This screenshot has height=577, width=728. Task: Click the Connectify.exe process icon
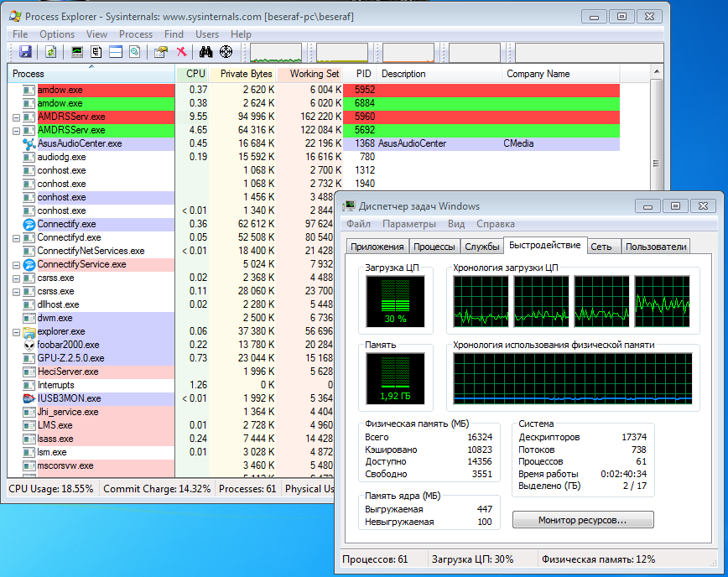point(29,224)
